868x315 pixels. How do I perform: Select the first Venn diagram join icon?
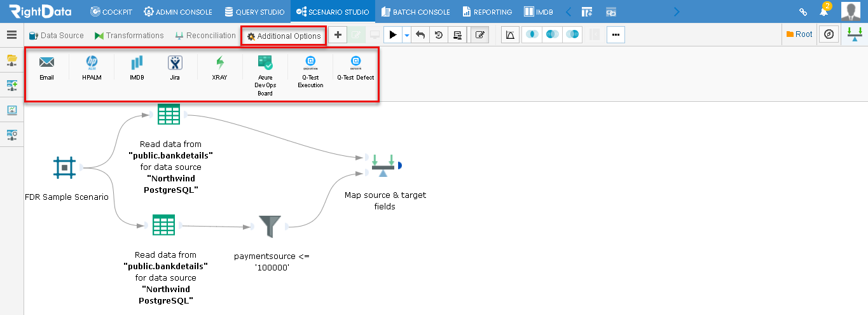[x=532, y=35]
